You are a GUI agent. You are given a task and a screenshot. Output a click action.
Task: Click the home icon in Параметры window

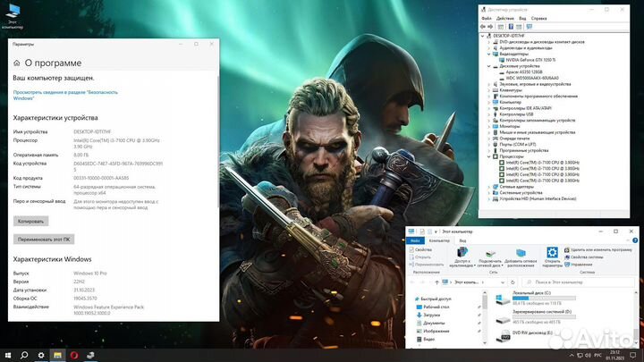click(16, 63)
